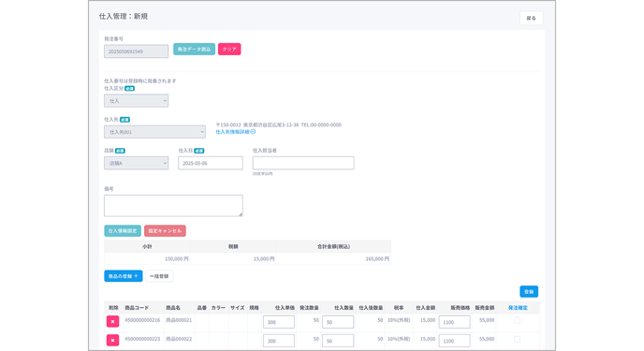Delete row for product 4500000000223

[112, 341]
